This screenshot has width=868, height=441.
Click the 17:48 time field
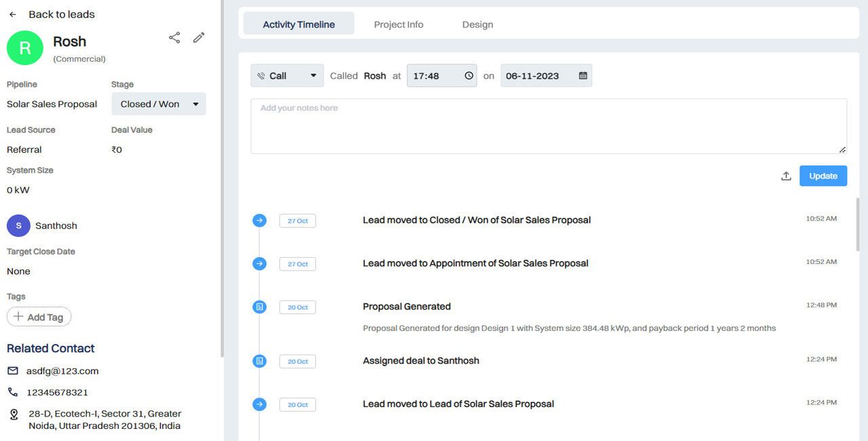click(441, 75)
